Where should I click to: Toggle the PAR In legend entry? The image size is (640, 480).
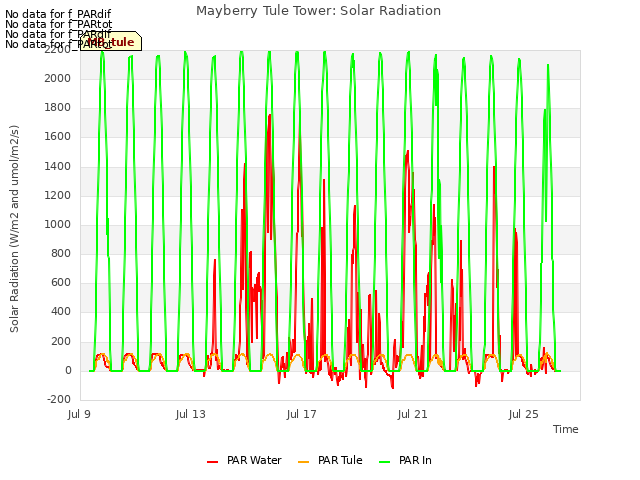[405, 460]
